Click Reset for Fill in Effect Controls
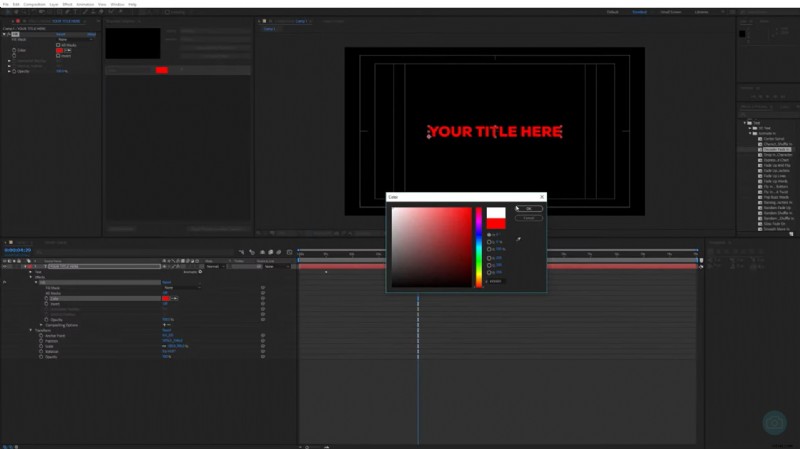This screenshot has width=800, height=449. 60,34
